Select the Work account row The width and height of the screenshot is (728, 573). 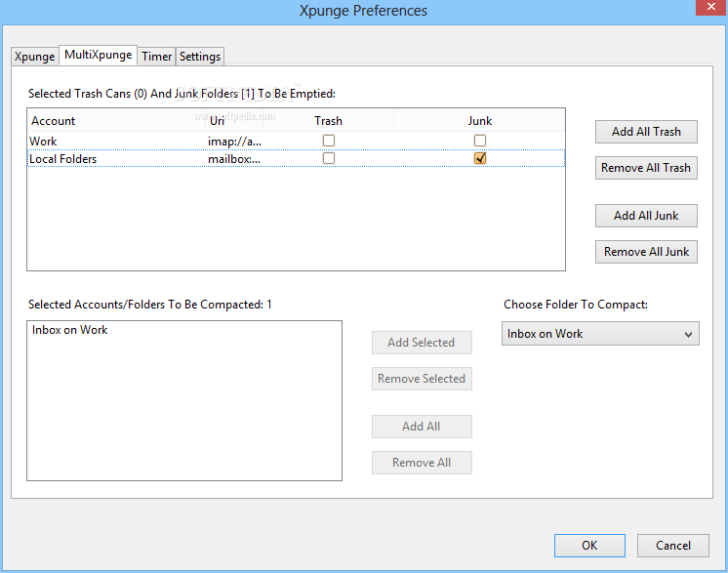296,142
